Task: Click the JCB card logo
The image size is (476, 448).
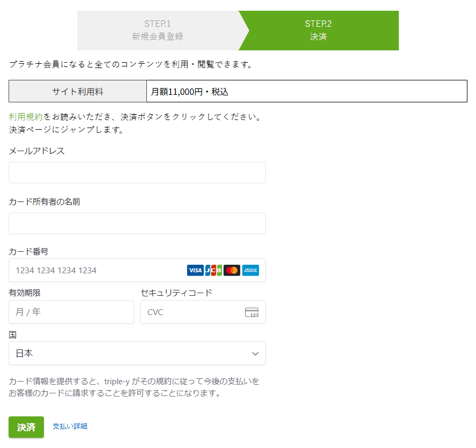Action: click(x=213, y=270)
